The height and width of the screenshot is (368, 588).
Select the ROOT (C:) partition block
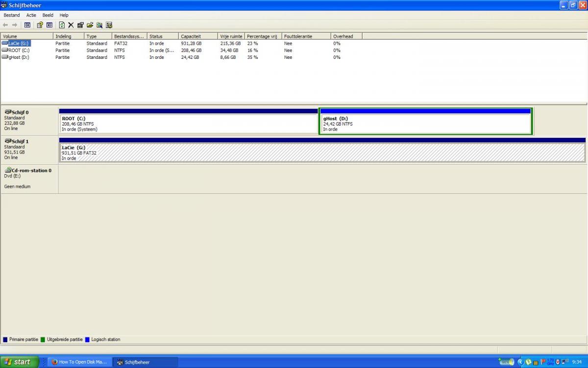pos(189,121)
